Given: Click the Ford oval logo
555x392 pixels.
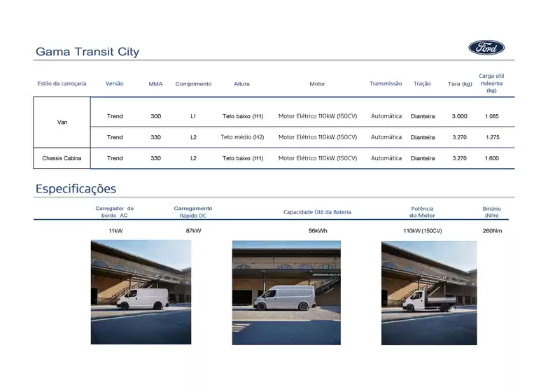Looking at the screenshot, I should coord(486,48).
